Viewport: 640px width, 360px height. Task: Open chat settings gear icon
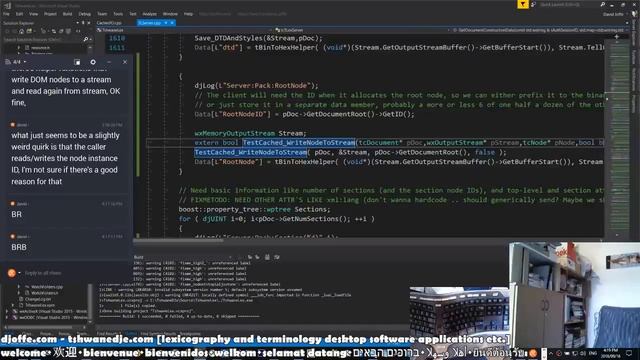tap(93, 62)
